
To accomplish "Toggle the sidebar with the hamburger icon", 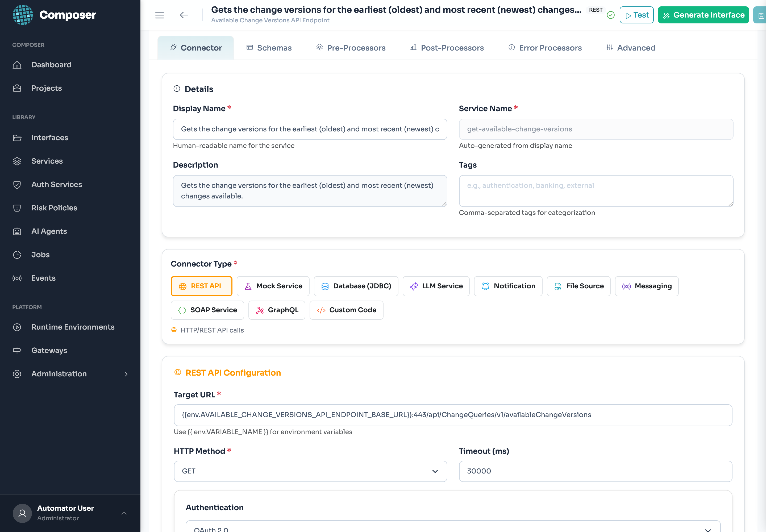I will [160, 15].
